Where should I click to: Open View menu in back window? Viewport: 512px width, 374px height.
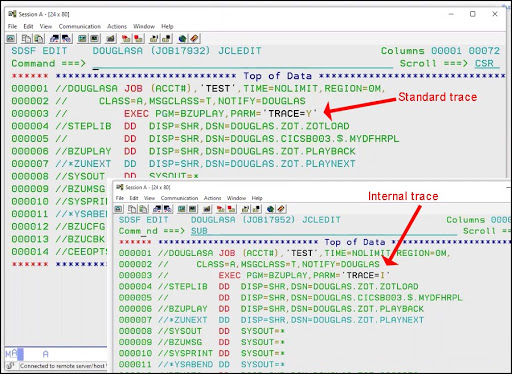click(x=46, y=26)
